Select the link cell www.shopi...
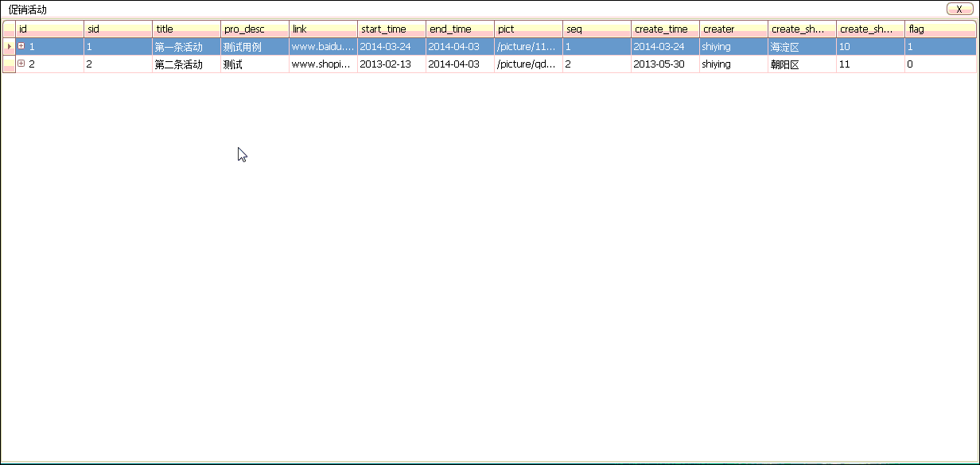 click(323, 64)
